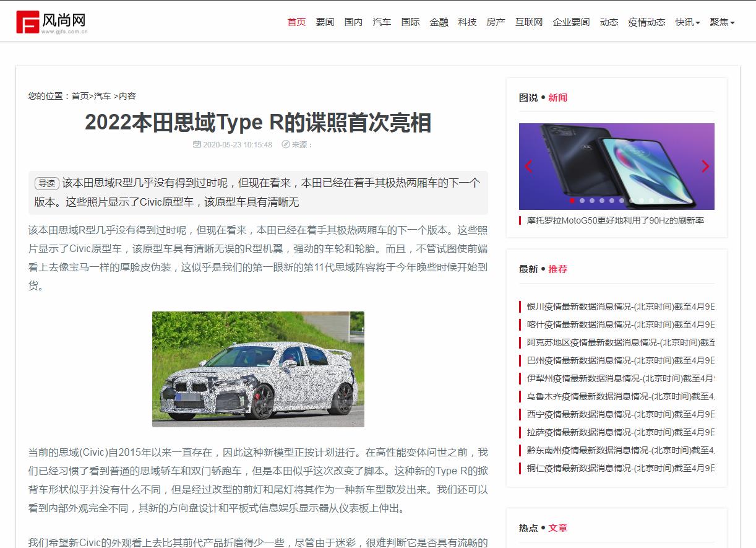Click the red 文章 heading label

click(557, 528)
